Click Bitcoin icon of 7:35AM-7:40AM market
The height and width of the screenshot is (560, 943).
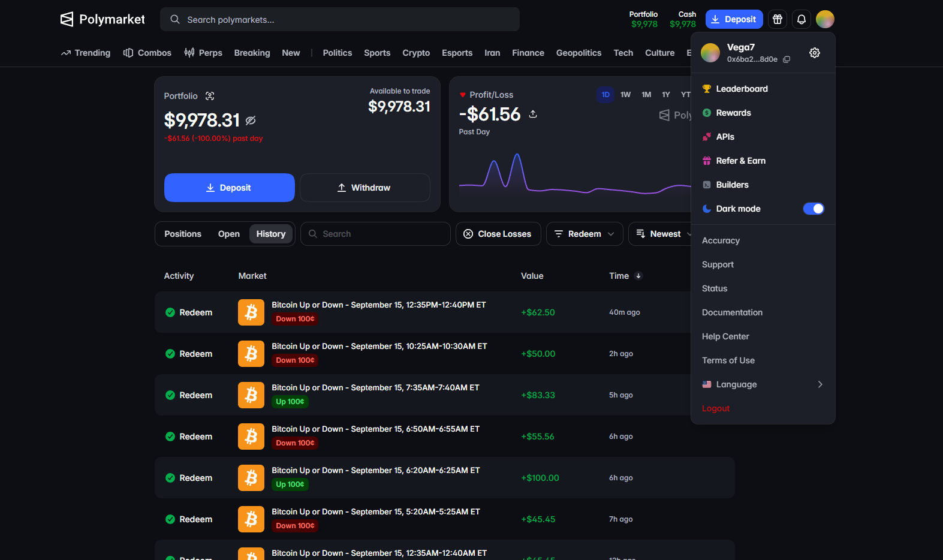pos(251,395)
